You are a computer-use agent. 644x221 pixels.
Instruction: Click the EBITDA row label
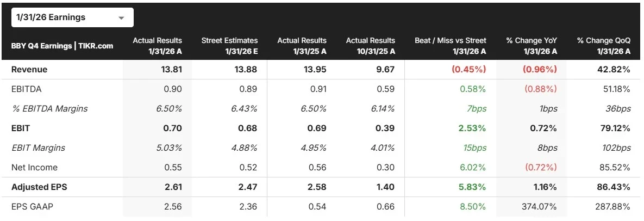26,89
